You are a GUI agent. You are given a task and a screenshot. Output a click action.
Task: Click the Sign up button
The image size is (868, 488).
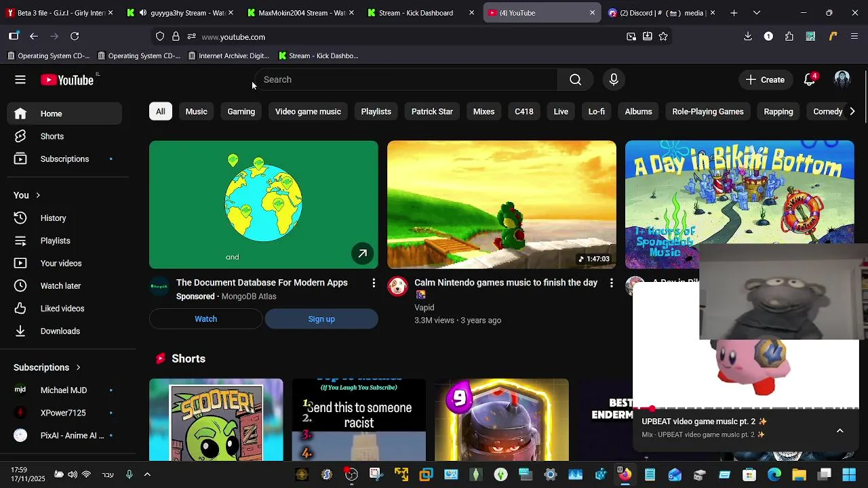(321, 319)
